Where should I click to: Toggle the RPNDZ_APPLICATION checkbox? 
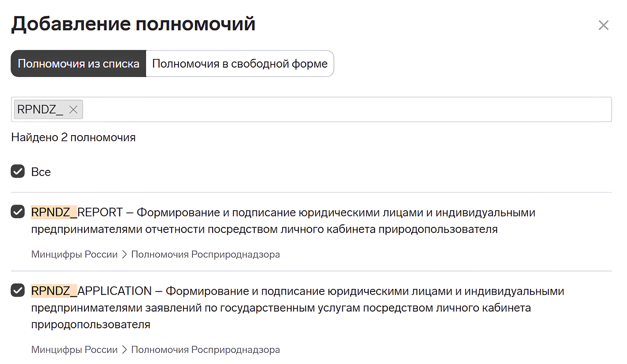pos(18,291)
